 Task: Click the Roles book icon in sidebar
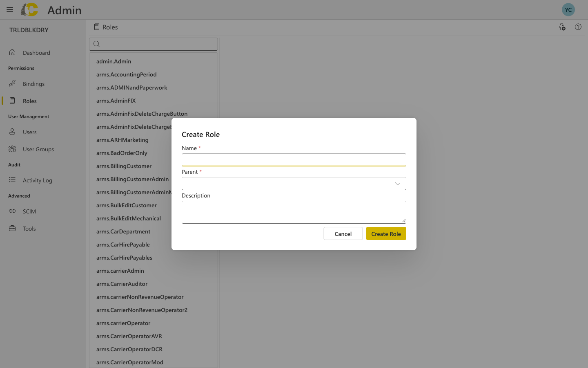[12, 101]
